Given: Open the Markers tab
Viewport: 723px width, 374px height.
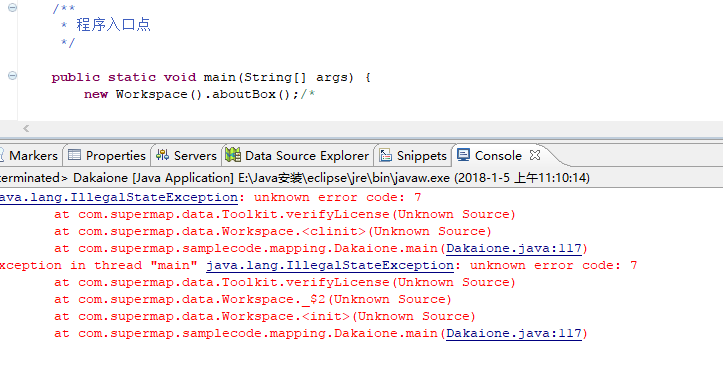Looking at the screenshot, I should [30, 155].
